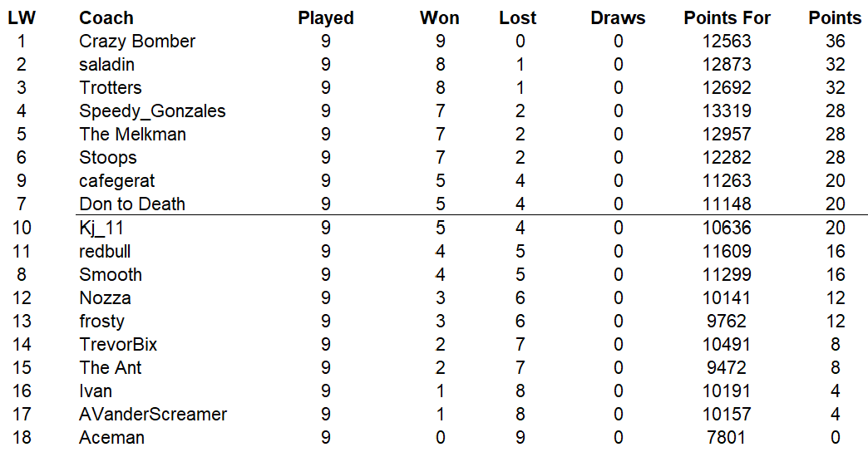Select coach name Crazy Bomber
Image resolution: width=868 pixels, height=452 pixels.
pos(137,42)
